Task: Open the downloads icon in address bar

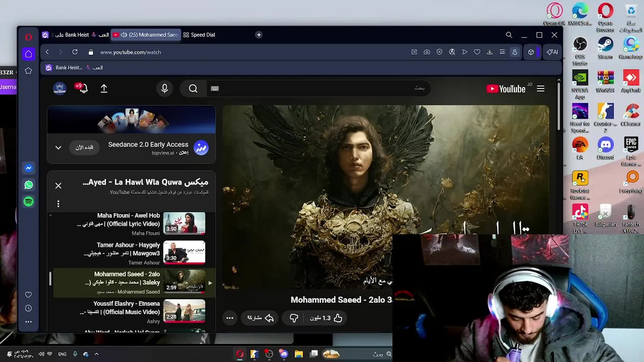Action: [x=490, y=52]
